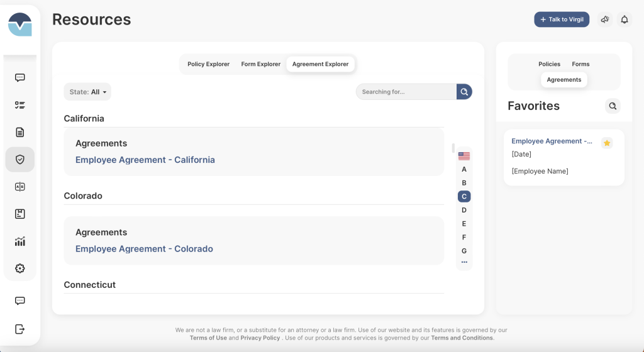This screenshot has width=644, height=352.
Task: Click the Favorites search magnifier icon
Action: click(613, 106)
